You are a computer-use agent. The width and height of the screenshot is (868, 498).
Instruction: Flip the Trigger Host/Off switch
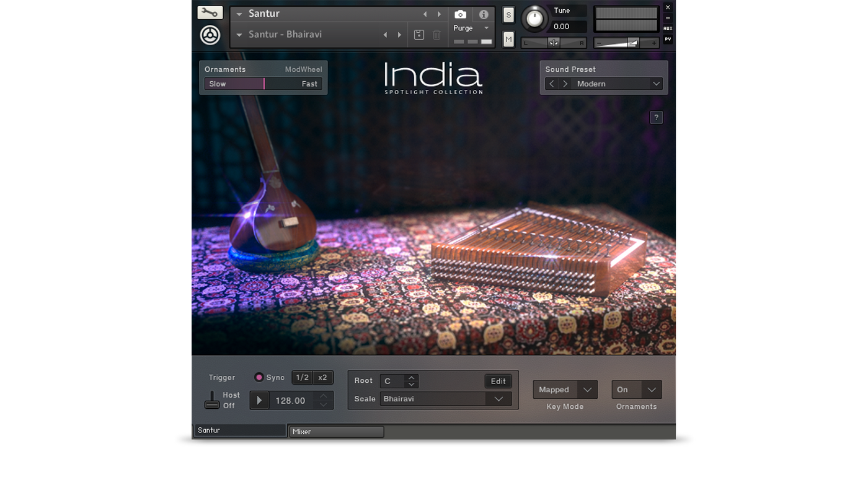(212, 400)
